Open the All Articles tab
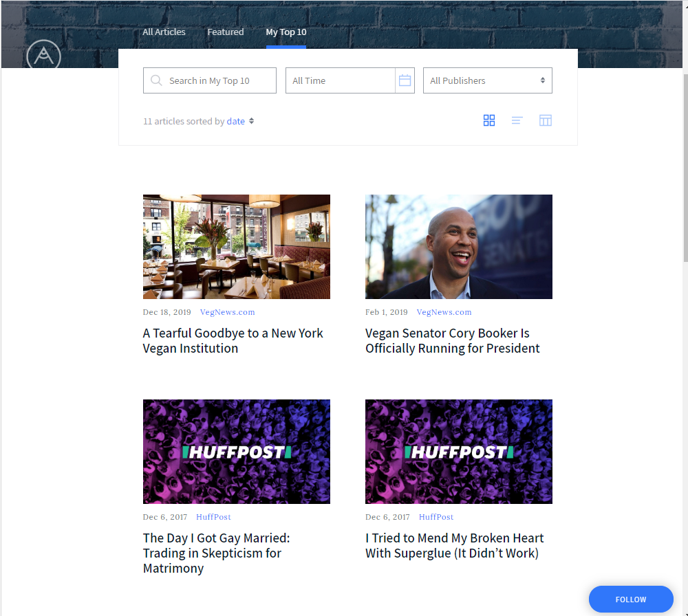 coord(164,32)
